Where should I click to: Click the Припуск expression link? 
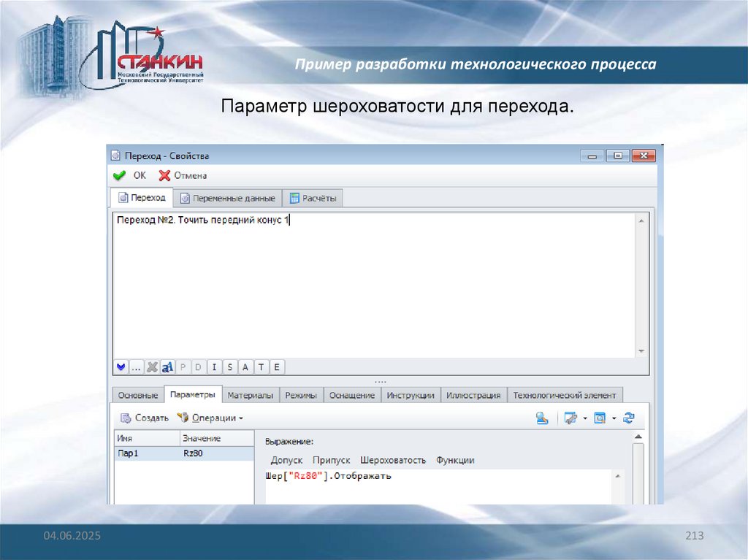point(332,460)
